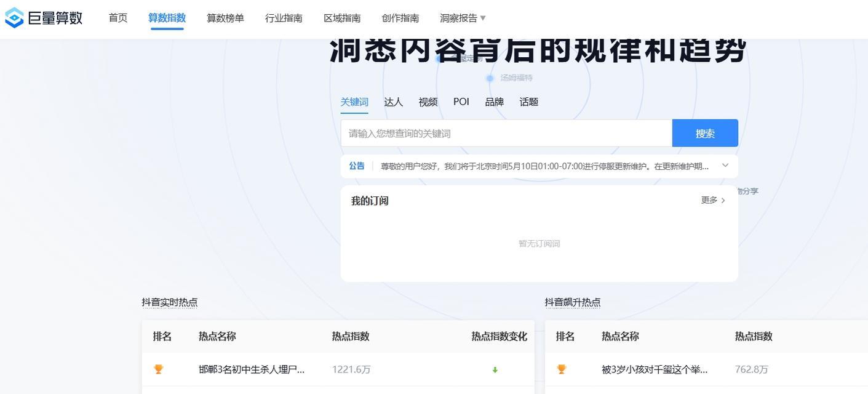Open hot topic 被3岁小孩对千玺这个举...

655,369
